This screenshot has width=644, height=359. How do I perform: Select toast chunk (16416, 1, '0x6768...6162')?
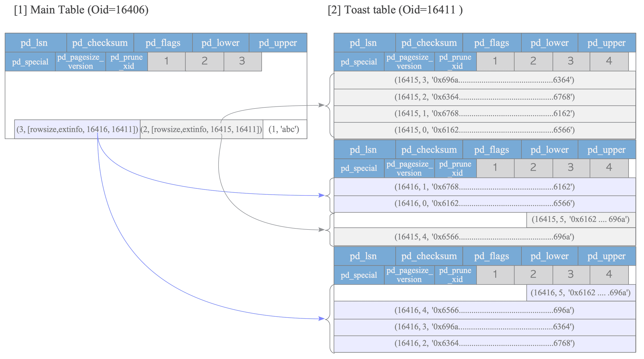(485, 187)
